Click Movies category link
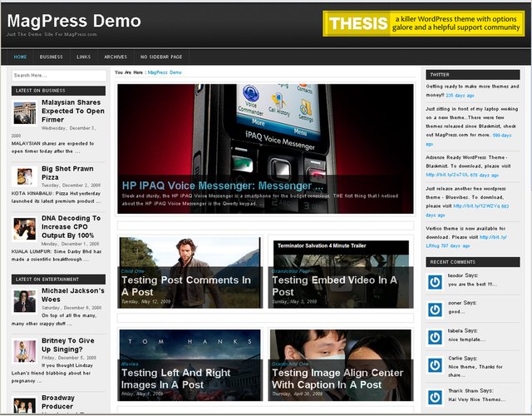Image resolution: width=532 pixels, height=416 pixels. click(130, 364)
